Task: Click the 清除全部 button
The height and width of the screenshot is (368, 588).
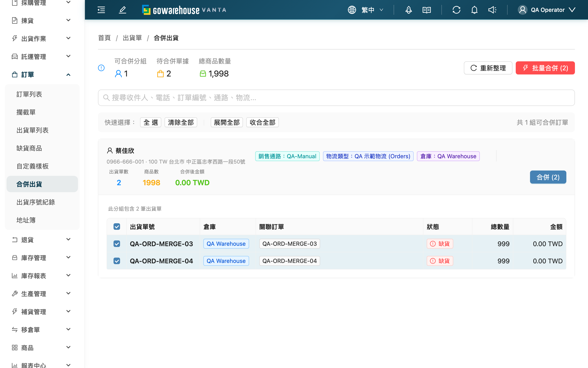Action: coord(181,122)
